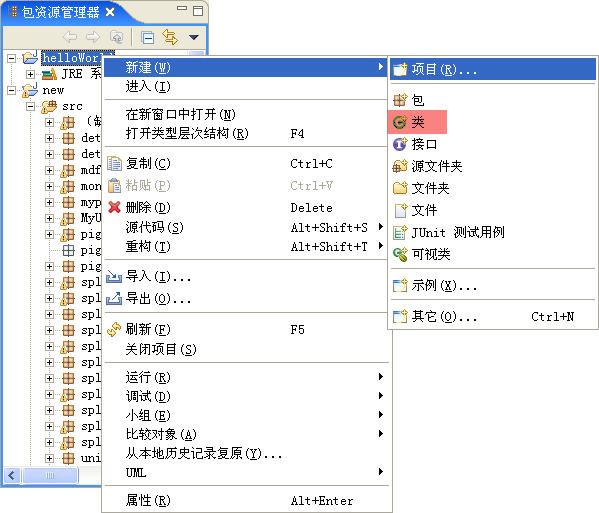The image size is (599, 513).
Task: Click the mon package icon
Action: (x=68, y=186)
